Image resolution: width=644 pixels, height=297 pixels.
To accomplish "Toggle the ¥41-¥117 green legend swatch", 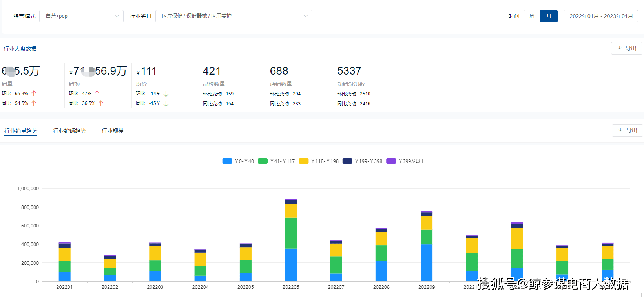I will (x=263, y=161).
